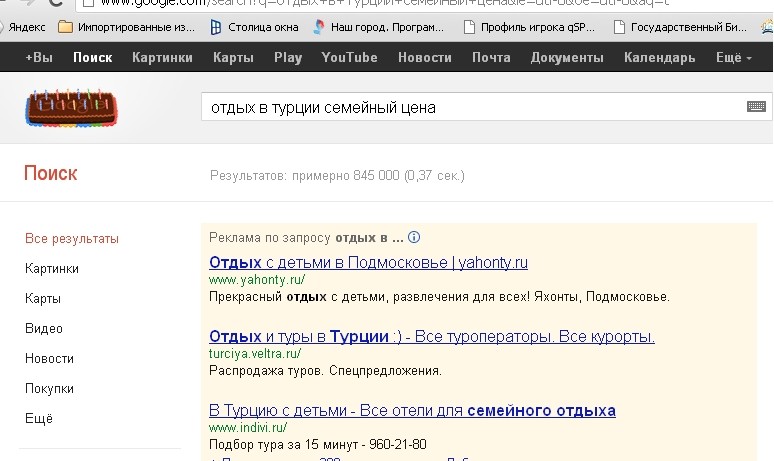Open the Наш город. Програм... bookmark

[x=379, y=27]
